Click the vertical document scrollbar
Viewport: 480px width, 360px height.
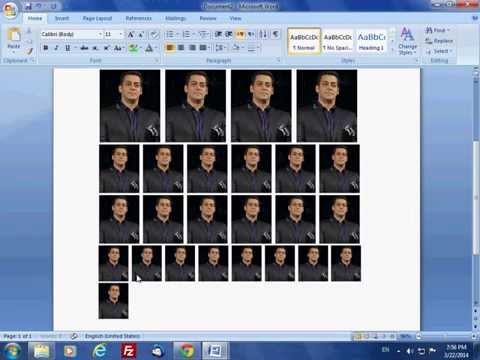point(476,198)
